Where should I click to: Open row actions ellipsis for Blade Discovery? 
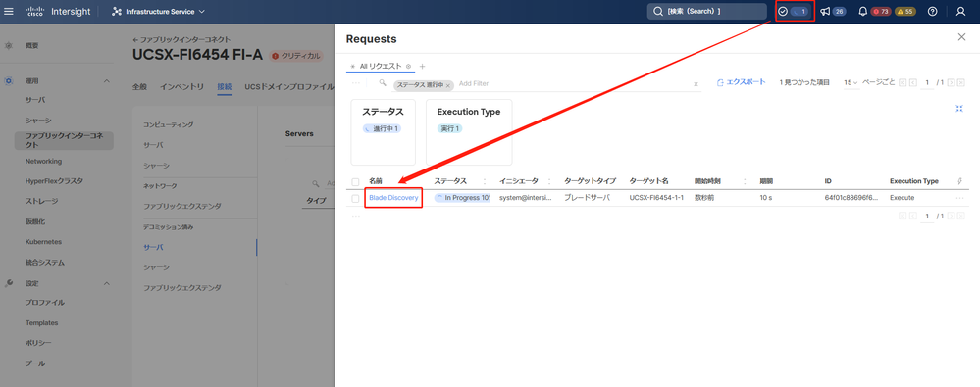(960, 198)
